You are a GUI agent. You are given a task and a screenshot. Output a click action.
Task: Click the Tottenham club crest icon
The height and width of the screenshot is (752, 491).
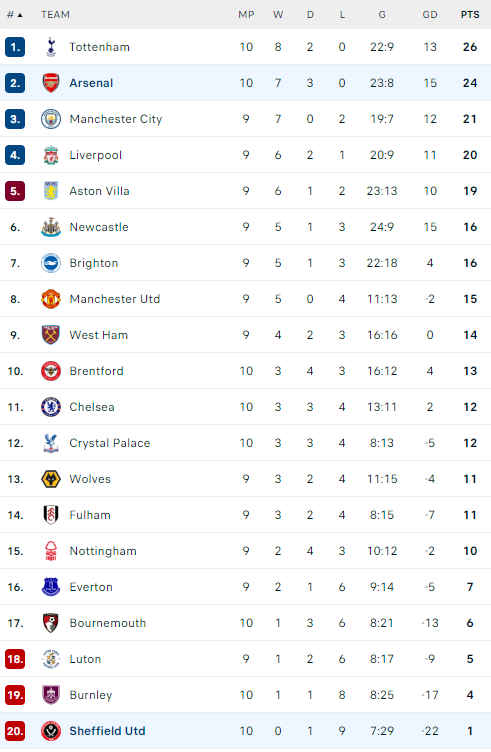(51, 47)
